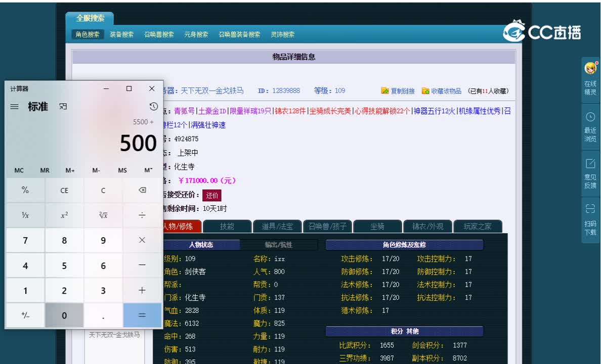Click calculator digit 6
The image size is (601, 364).
coord(103,265)
